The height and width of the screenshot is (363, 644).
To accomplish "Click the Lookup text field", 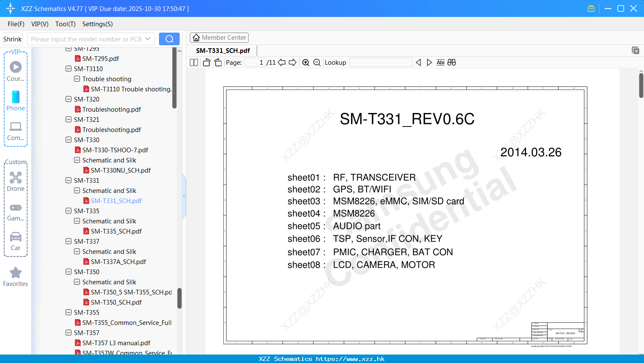I will (381, 63).
